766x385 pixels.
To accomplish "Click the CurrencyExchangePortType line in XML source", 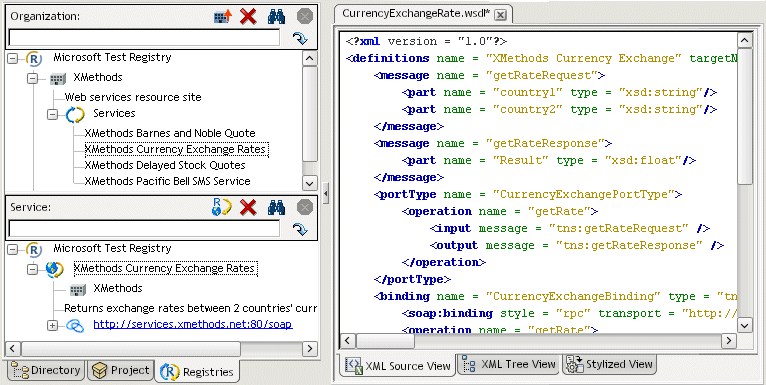I will coord(528,194).
